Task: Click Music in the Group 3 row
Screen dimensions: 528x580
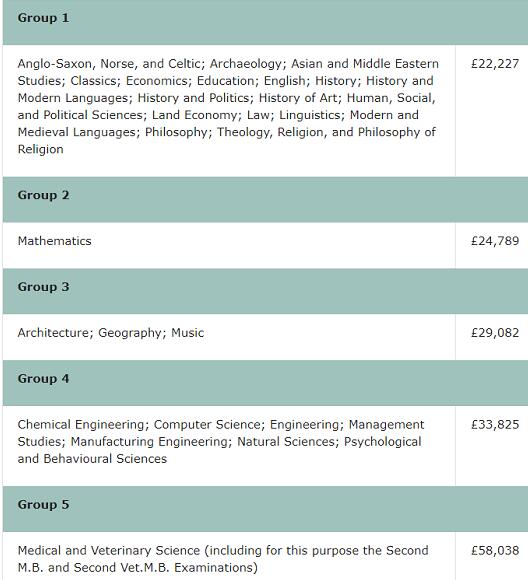Action: click(x=188, y=333)
